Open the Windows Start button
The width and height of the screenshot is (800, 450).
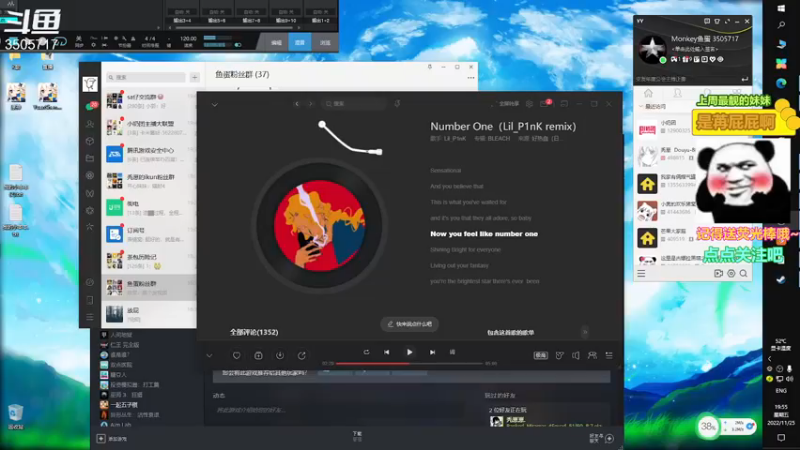click(781, 9)
